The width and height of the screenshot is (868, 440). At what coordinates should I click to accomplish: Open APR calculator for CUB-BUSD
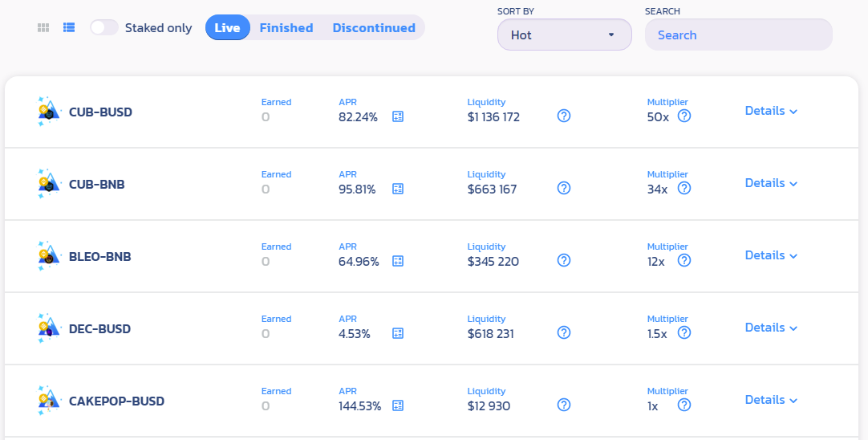tap(397, 116)
